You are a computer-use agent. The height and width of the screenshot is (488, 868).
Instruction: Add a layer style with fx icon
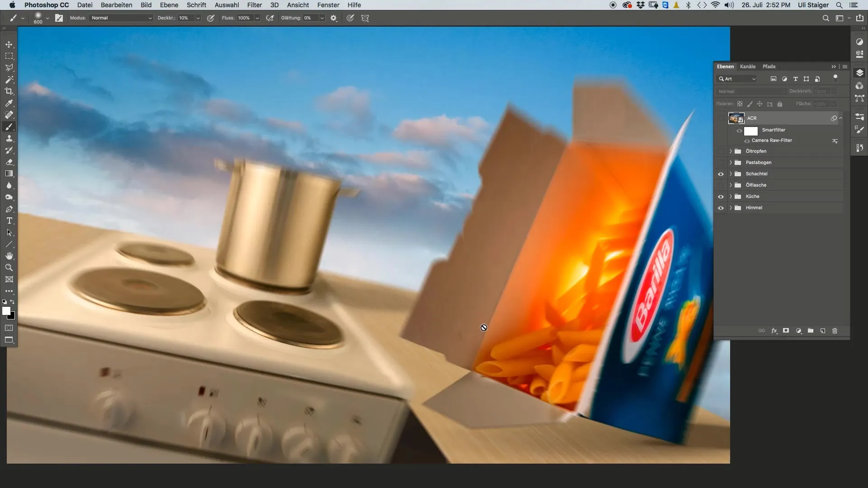(x=774, y=331)
